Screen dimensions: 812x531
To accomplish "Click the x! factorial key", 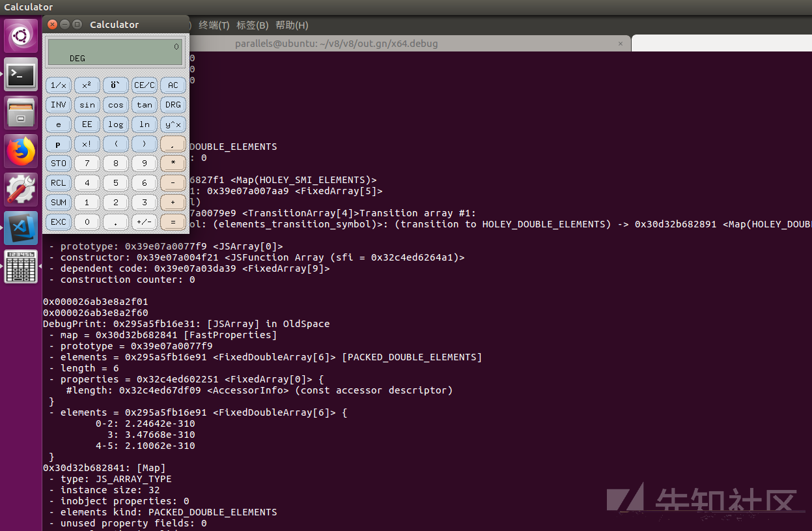I will 87,144.
